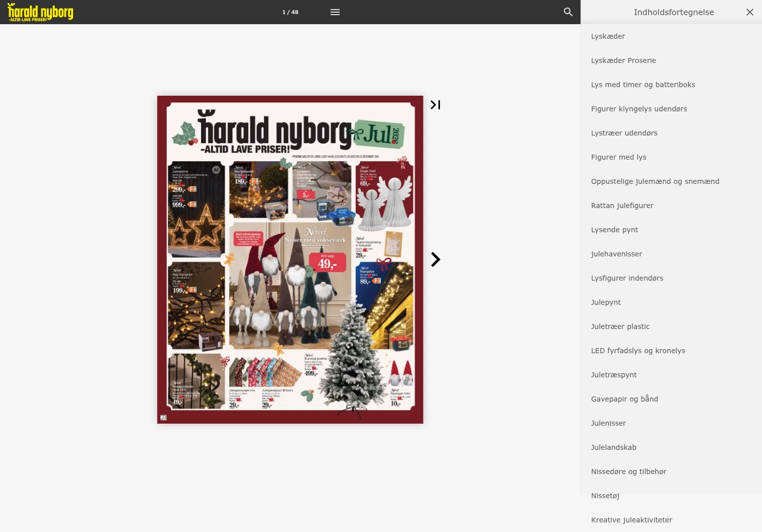Go to Juletræer plastic
Viewport: 762px width, 532px height.
click(671, 326)
